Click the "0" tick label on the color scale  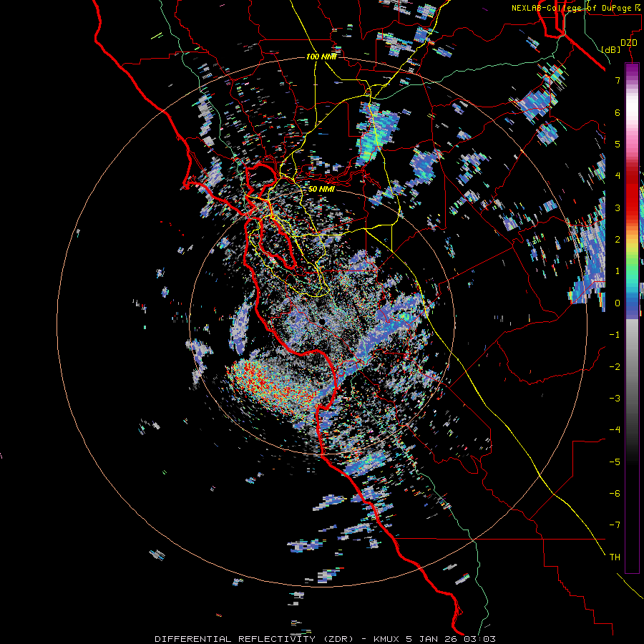(x=618, y=303)
